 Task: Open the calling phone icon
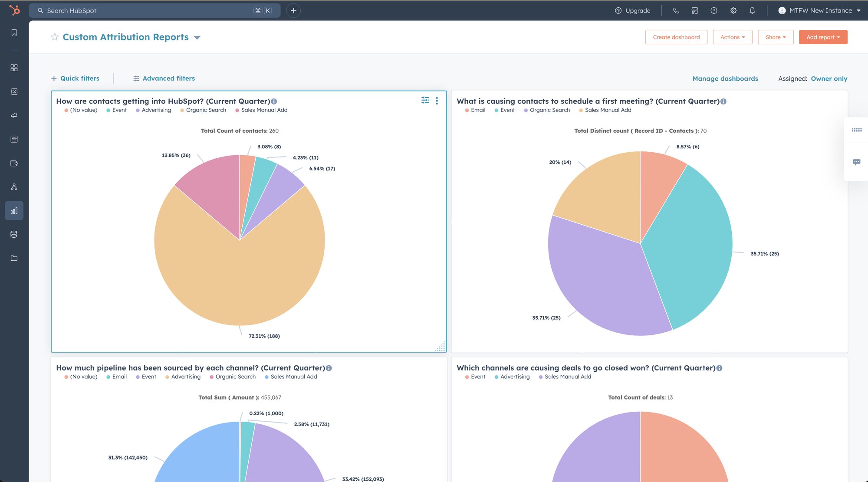[x=676, y=10]
